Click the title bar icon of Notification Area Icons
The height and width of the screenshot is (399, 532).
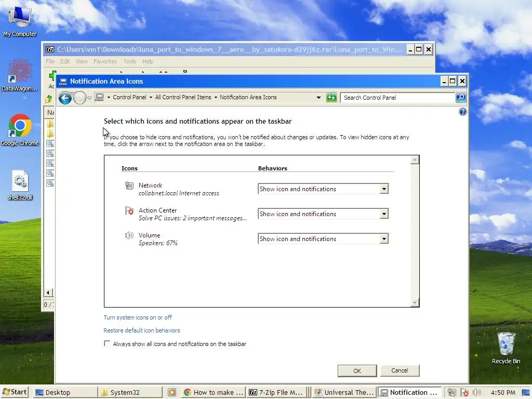pyautogui.click(x=63, y=82)
